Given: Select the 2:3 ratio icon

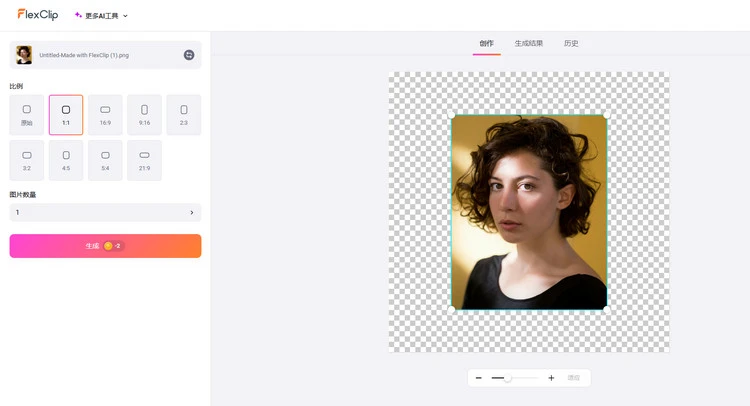Looking at the screenshot, I should 183,114.
